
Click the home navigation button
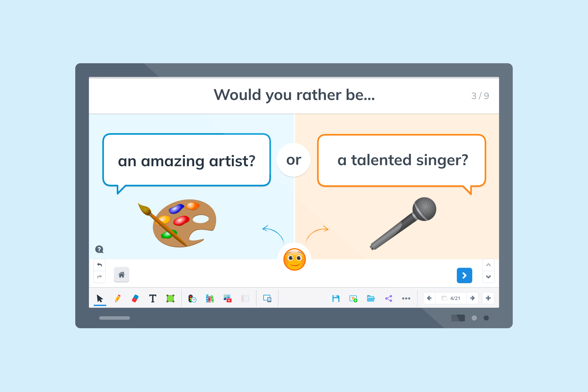point(121,275)
